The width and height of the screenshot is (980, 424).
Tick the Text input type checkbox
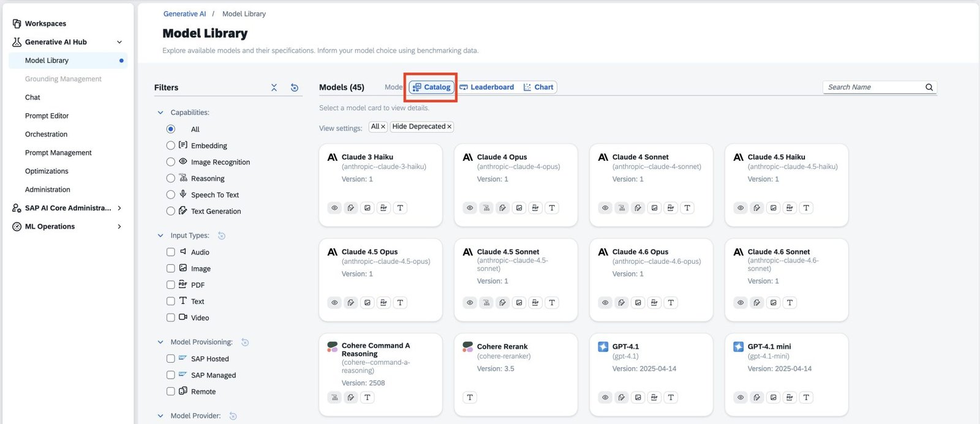point(171,301)
